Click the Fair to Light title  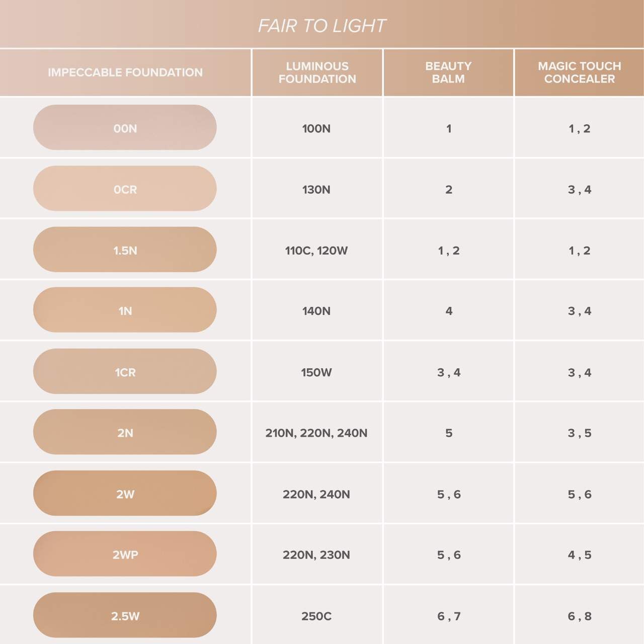(322, 26)
